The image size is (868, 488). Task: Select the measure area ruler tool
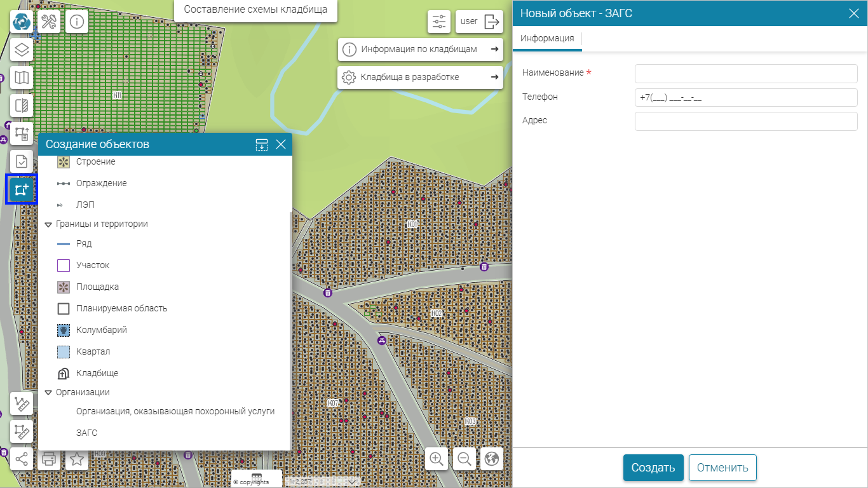[22, 431]
